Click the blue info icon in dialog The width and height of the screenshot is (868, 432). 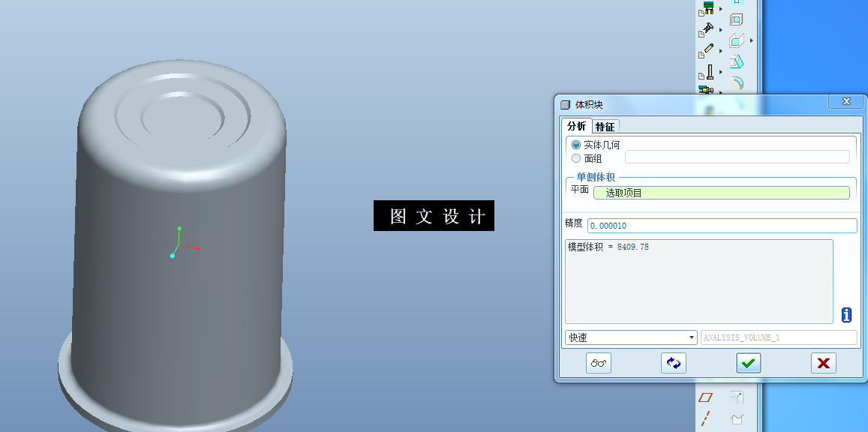coord(845,315)
